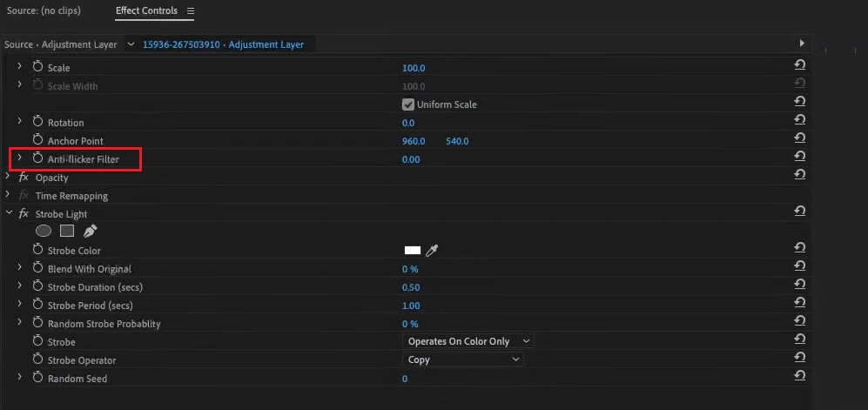
Task: Reset the Anti-flicker Filter parameter
Action: [x=799, y=156]
